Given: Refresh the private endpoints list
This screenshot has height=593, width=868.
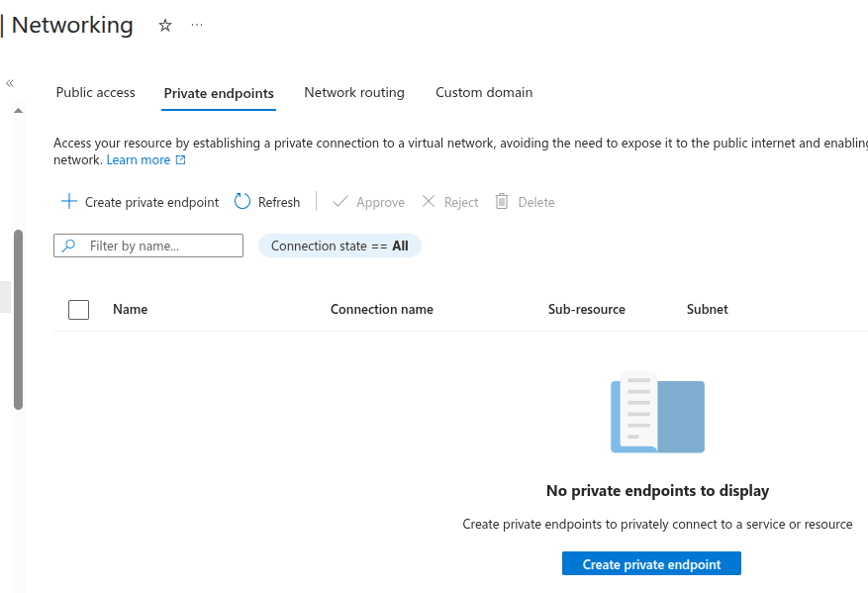Looking at the screenshot, I should point(266,201).
